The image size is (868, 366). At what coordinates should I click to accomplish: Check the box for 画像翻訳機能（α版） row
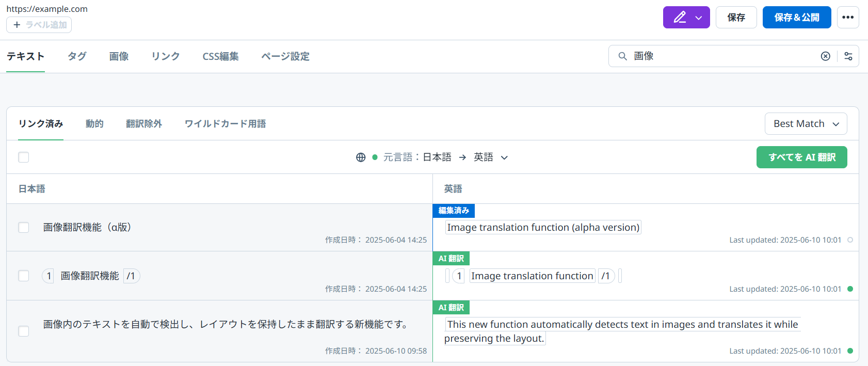click(24, 228)
